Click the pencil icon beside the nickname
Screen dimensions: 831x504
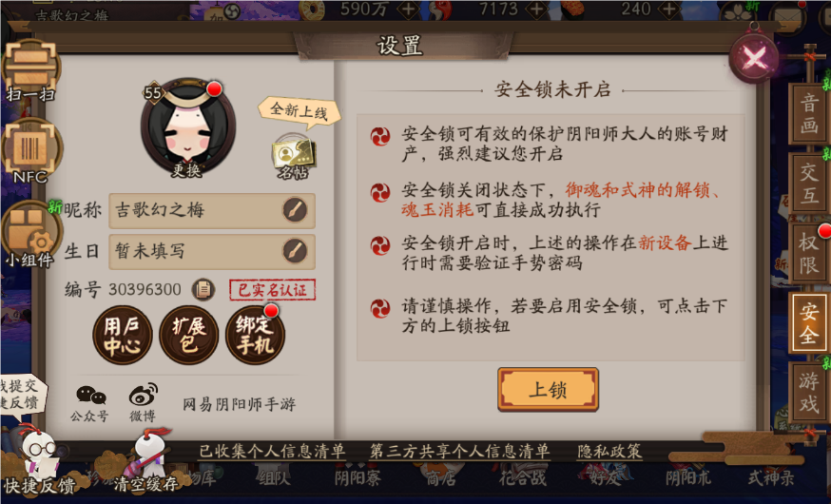pos(295,210)
